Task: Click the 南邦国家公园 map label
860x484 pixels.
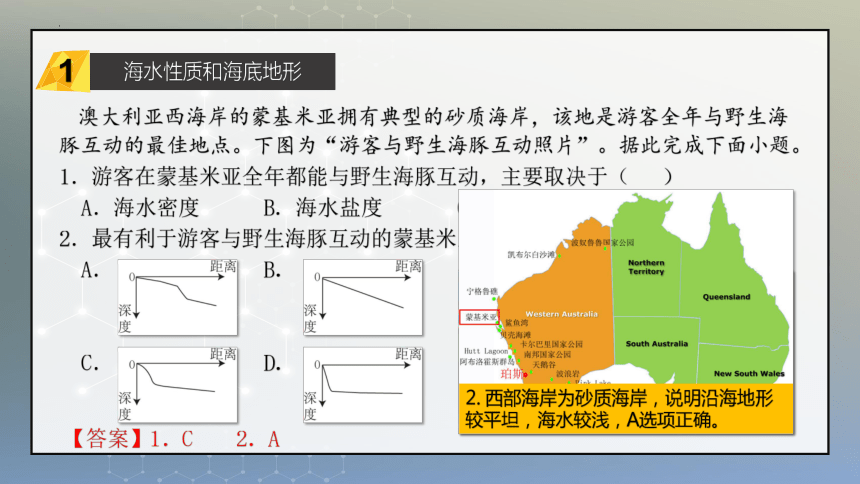Action: coord(547,354)
